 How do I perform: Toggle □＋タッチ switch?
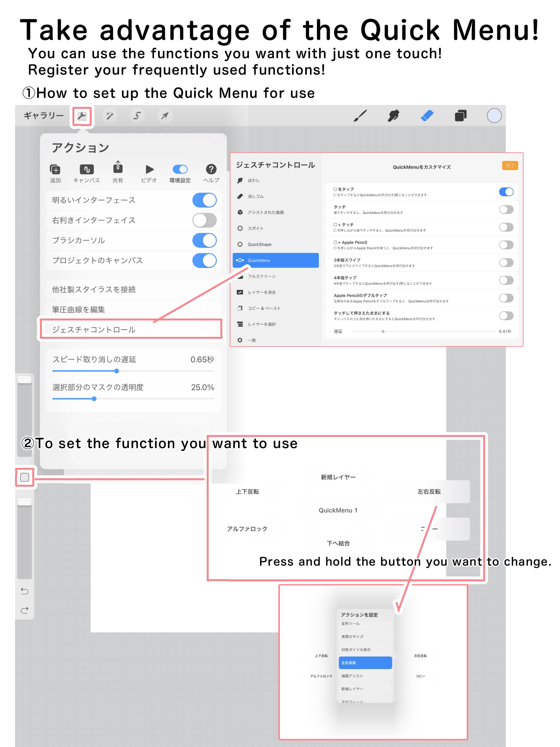tap(506, 227)
